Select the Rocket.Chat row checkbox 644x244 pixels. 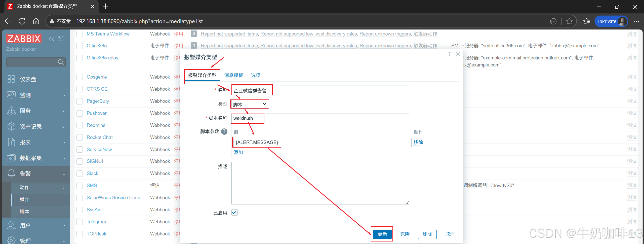pyautogui.click(x=80, y=137)
